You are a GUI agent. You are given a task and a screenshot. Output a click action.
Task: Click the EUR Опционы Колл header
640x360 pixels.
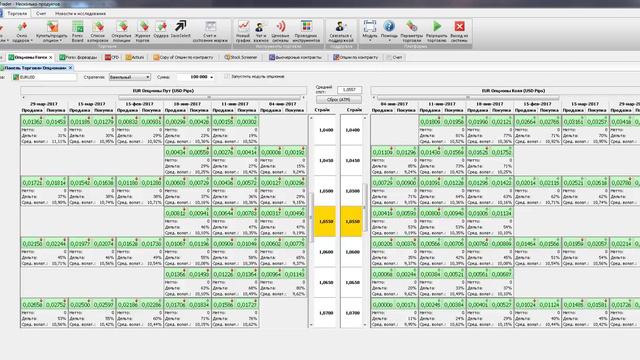pos(513,91)
